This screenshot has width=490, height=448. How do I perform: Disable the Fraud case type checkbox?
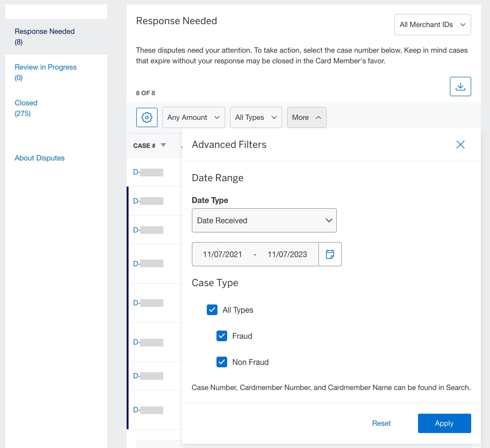(222, 336)
